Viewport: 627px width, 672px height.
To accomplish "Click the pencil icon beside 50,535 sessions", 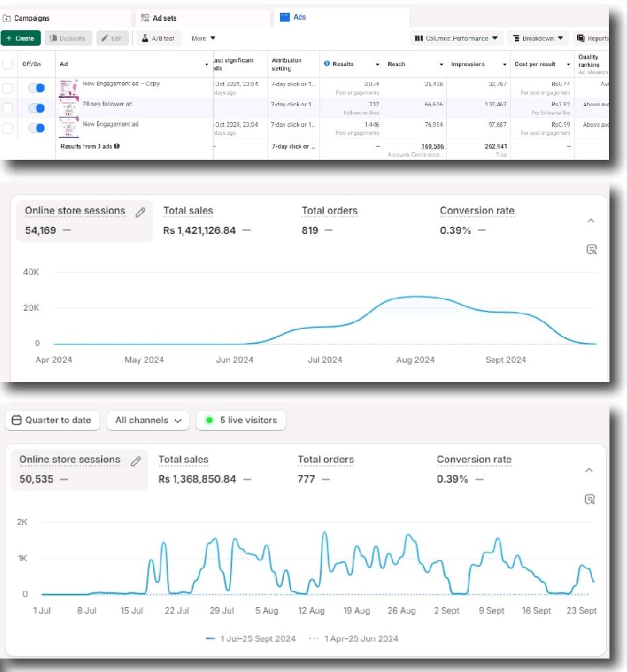I will click(x=136, y=462).
